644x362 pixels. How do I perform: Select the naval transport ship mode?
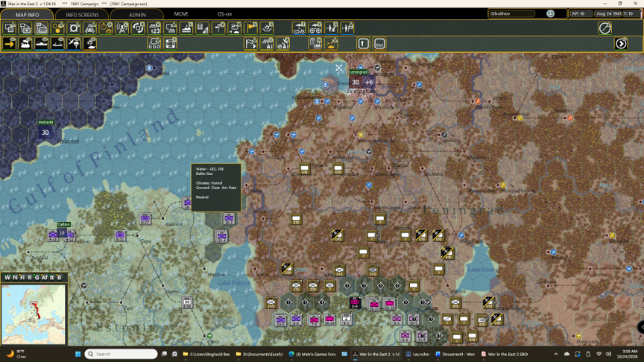point(42,43)
